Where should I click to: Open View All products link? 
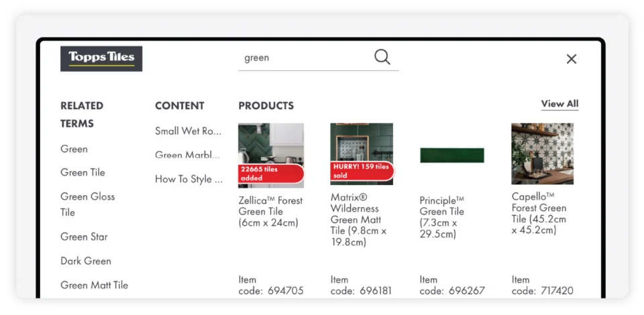point(559,104)
